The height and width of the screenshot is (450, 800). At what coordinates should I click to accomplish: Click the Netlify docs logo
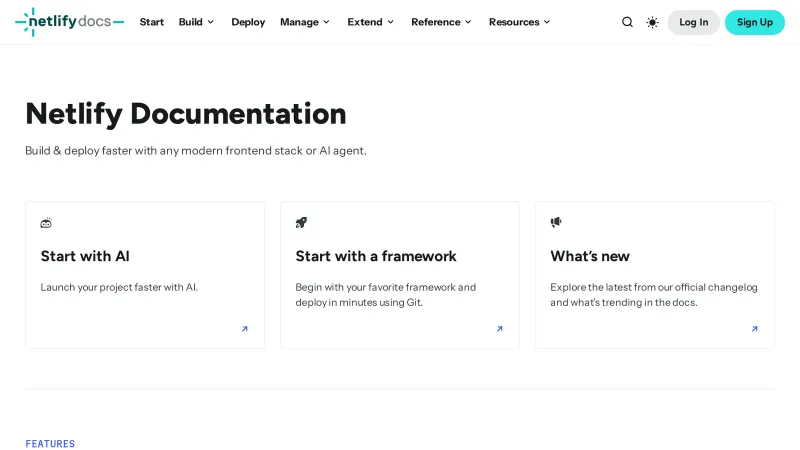69,22
